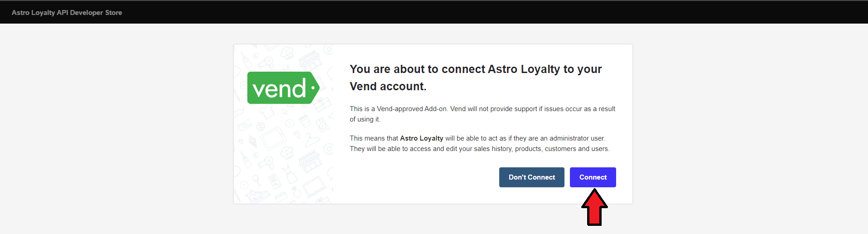Click the Astro Loyalty API Developer Store title

pos(67,13)
